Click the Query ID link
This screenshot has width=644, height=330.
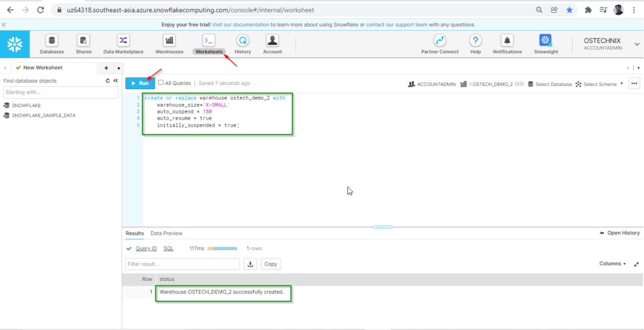tap(145, 248)
